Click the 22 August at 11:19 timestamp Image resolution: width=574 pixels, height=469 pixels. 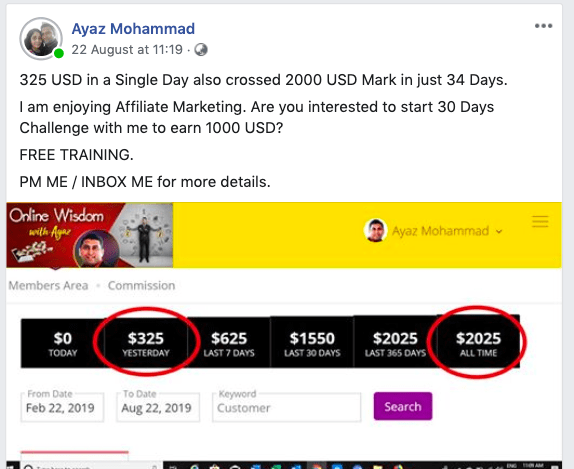coord(127,49)
